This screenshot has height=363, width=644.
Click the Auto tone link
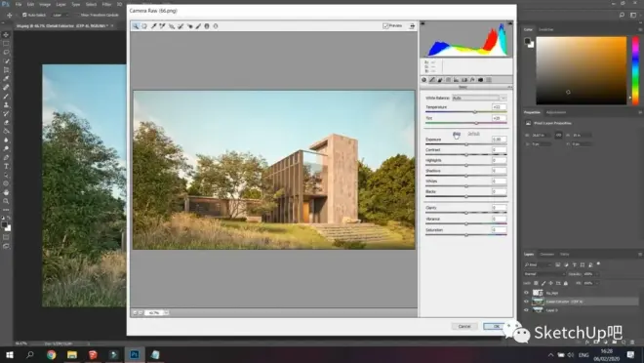457,134
